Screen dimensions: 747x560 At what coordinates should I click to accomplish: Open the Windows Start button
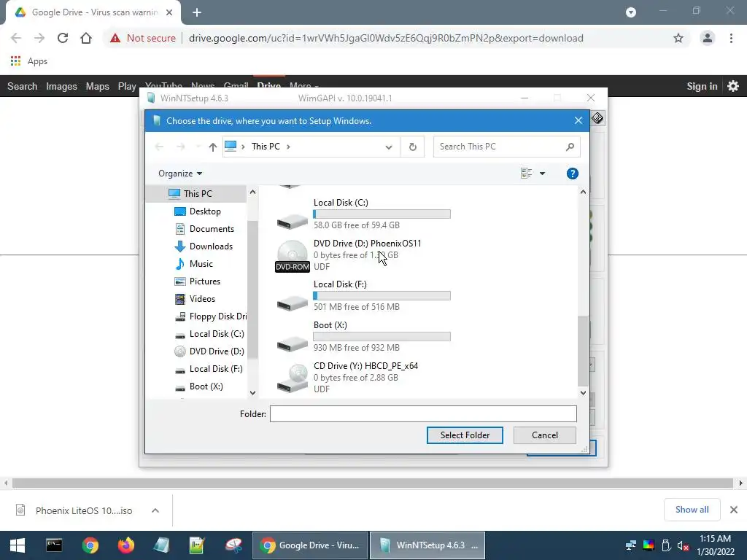[x=18, y=545]
